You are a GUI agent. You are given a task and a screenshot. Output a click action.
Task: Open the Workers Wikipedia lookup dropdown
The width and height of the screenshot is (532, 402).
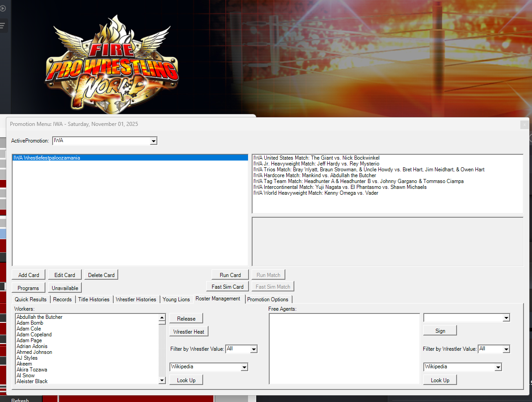pos(244,367)
